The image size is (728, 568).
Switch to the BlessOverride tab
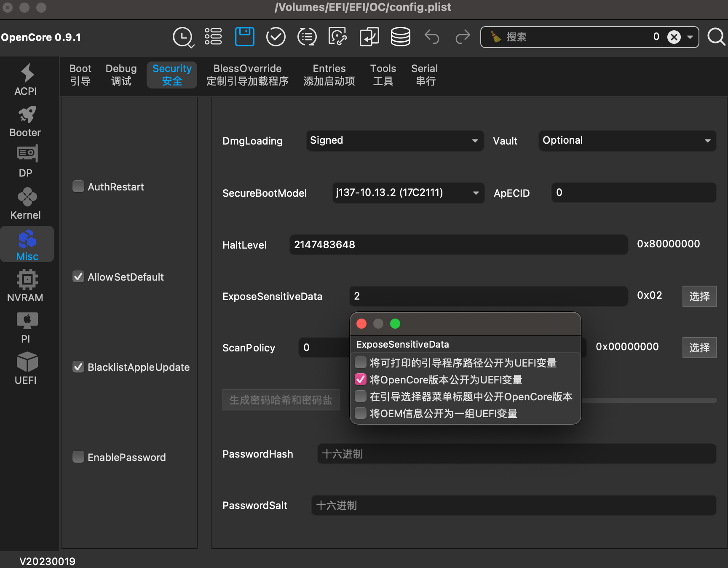[x=247, y=75]
